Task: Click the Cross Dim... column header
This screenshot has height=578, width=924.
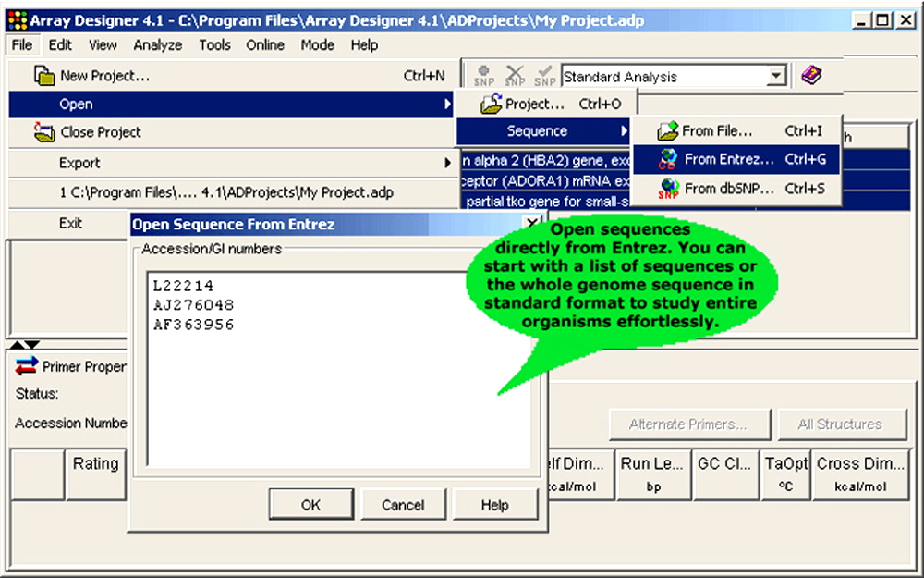Action: [x=860, y=474]
